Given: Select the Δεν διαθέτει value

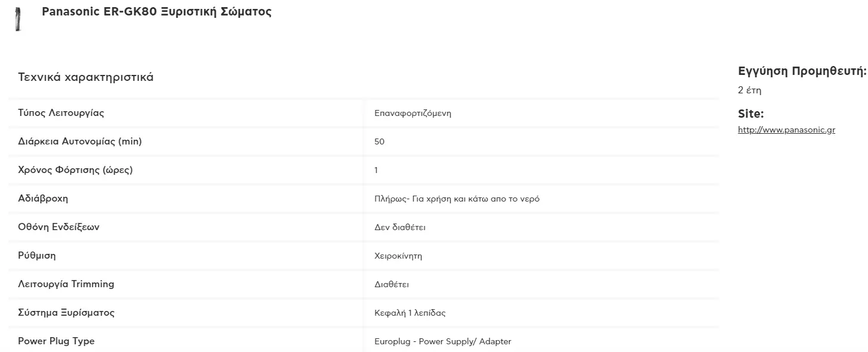Looking at the screenshot, I should [x=400, y=228].
